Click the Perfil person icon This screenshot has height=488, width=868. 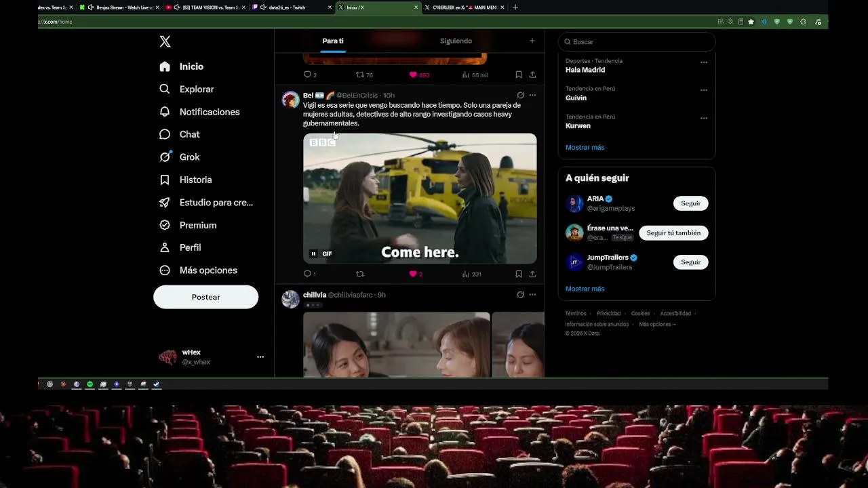(165, 247)
